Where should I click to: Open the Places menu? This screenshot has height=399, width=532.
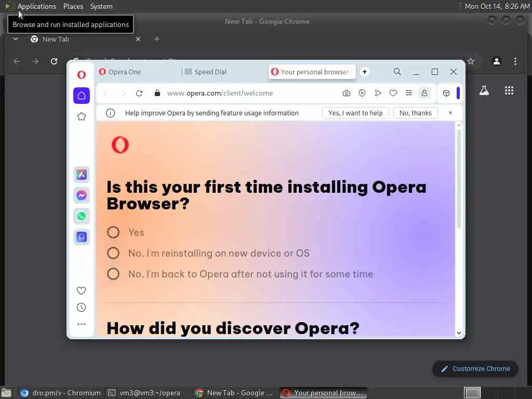pyautogui.click(x=73, y=6)
